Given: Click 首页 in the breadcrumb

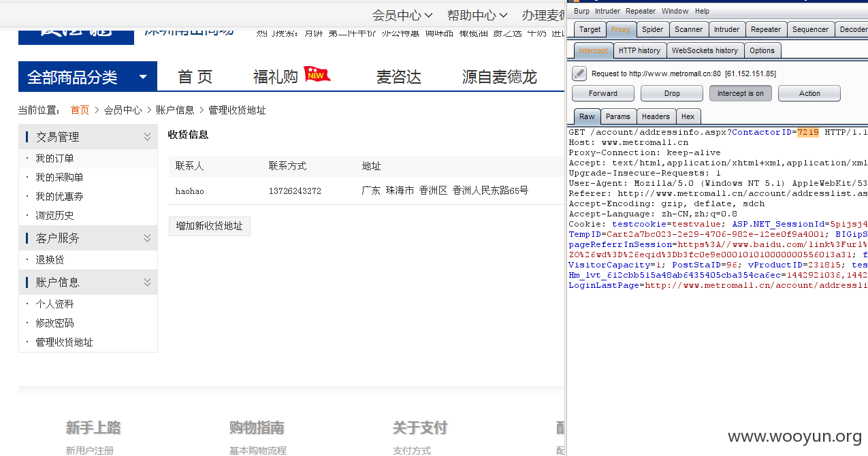Looking at the screenshot, I should tap(80, 110).
